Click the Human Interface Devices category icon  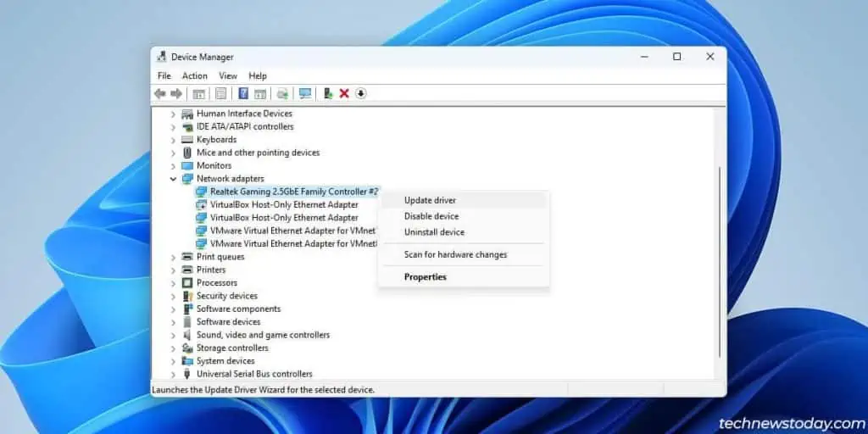[187, 114]
